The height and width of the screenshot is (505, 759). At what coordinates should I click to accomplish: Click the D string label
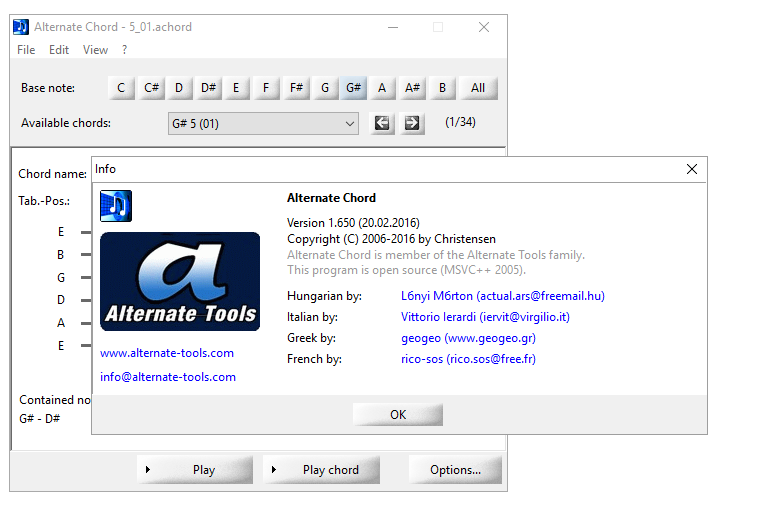61,300
